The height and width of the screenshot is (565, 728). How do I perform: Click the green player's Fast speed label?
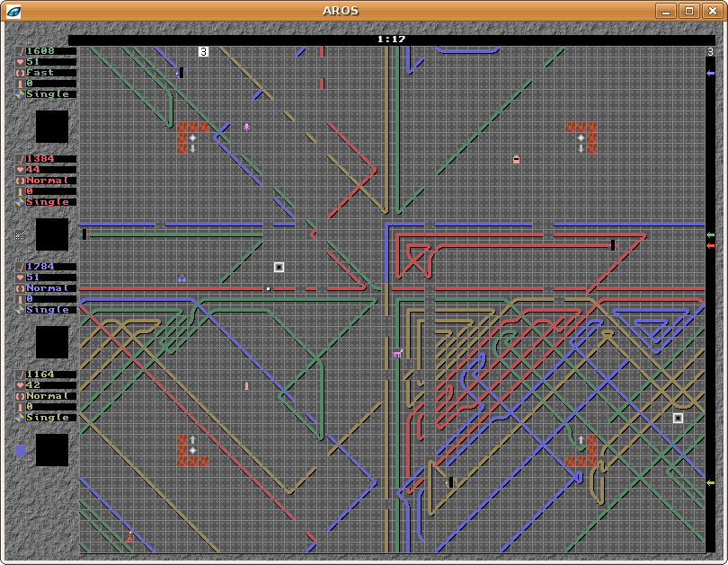coord(40,73)
